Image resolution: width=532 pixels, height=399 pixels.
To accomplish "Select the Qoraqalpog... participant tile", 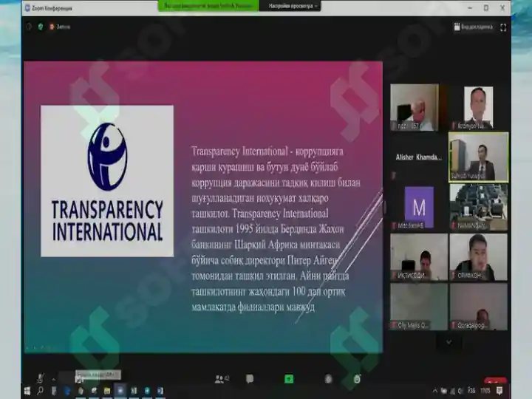I will pos(478,307).
